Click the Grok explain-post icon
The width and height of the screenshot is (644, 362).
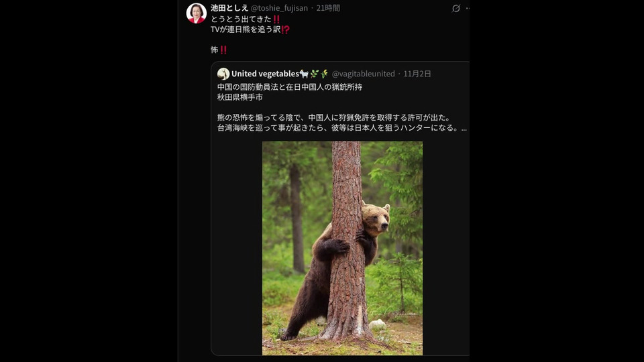point(456,8)
